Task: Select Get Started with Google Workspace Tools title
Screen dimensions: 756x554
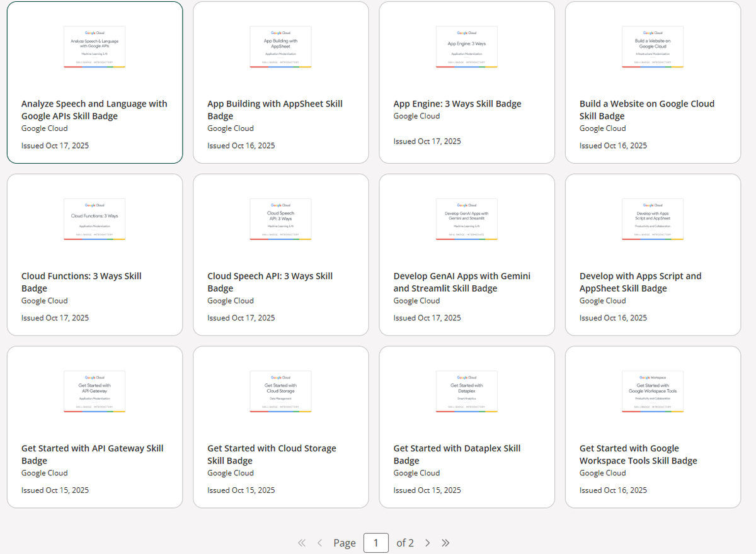Action: coord(638,455)
